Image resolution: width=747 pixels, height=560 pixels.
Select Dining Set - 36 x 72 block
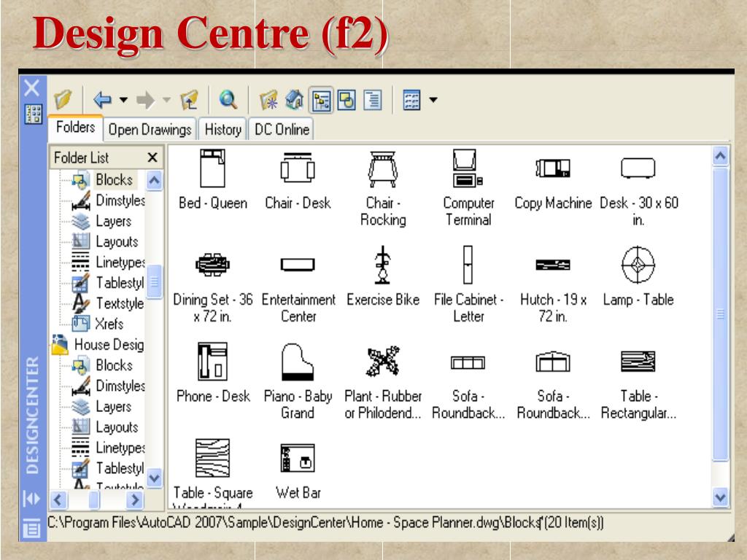click(x=212, y=287)
